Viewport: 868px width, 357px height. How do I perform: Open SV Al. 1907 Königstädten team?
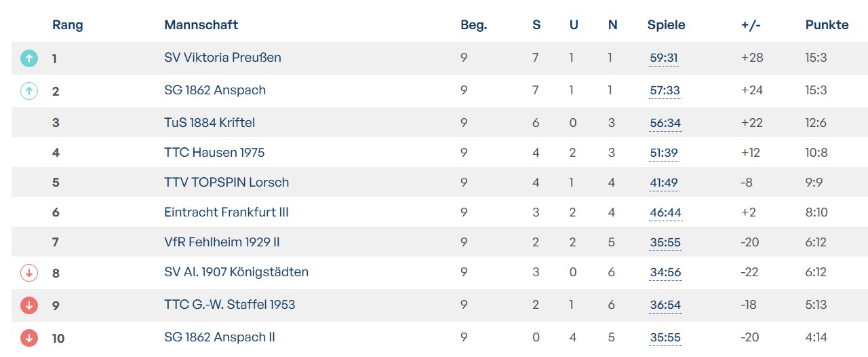(x=236, y=272)
